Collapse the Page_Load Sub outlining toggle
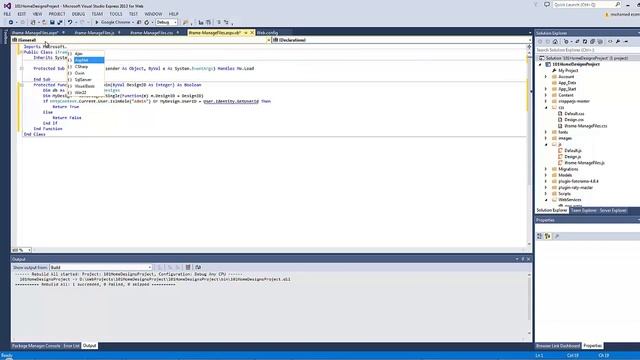The image size is (640, 360). pyautogui.click(x=22, y=69)
